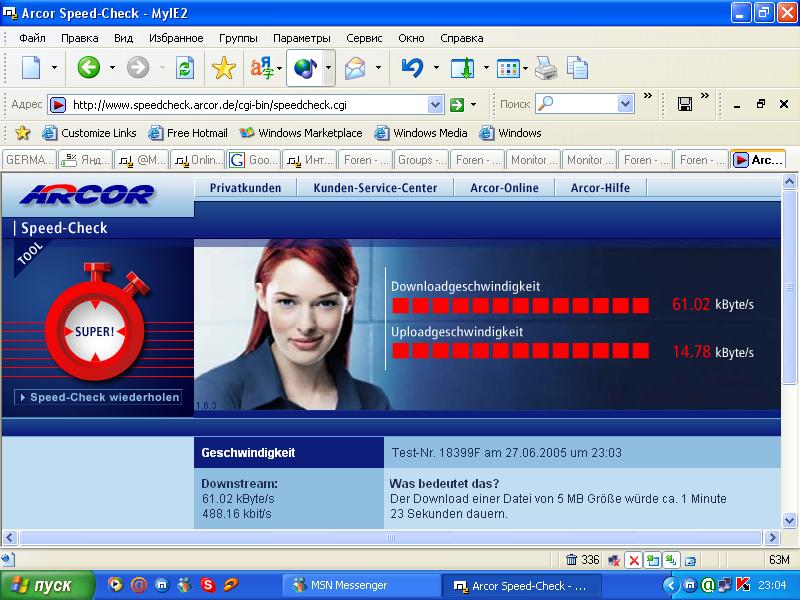Image resolution: width=800 pixels, height=600 pixels.
Task: Click the trash can icon showing 336
Action: point(571,560)
